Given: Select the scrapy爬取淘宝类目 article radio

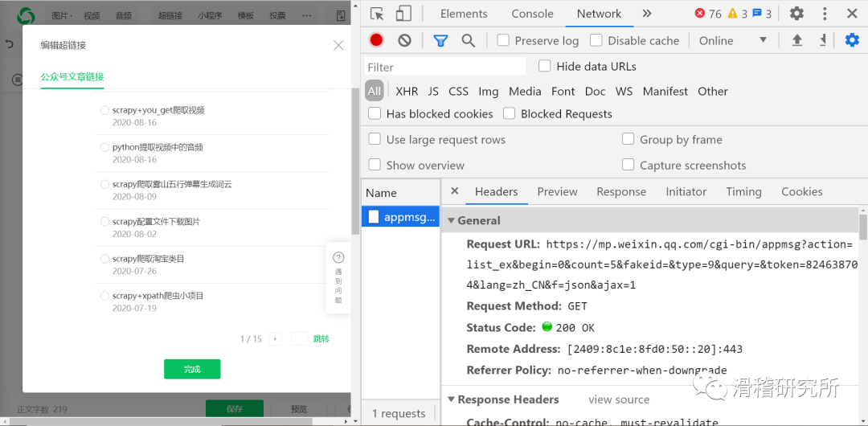Looking at the screenshot, I should click(x=104, y=259).
